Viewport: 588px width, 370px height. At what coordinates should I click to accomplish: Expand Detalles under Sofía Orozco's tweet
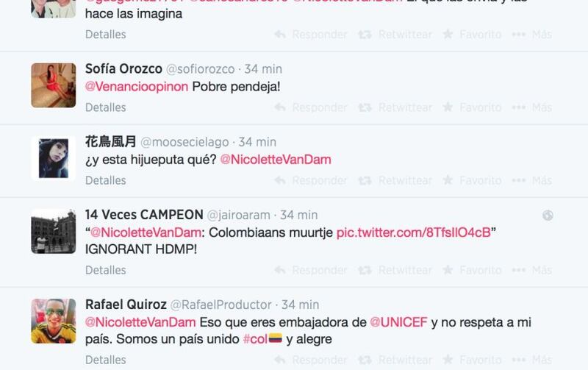[106, 107]
